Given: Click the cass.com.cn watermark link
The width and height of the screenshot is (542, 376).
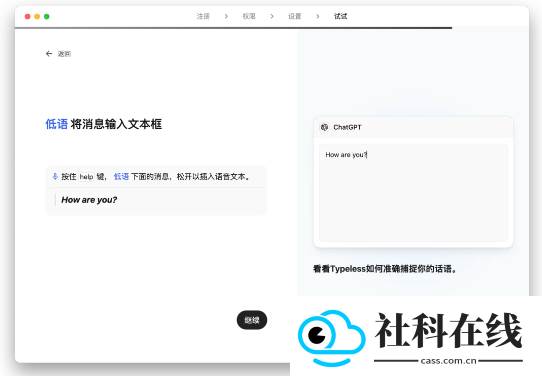Looking at the screenshot, I should [x=448, y=361].
